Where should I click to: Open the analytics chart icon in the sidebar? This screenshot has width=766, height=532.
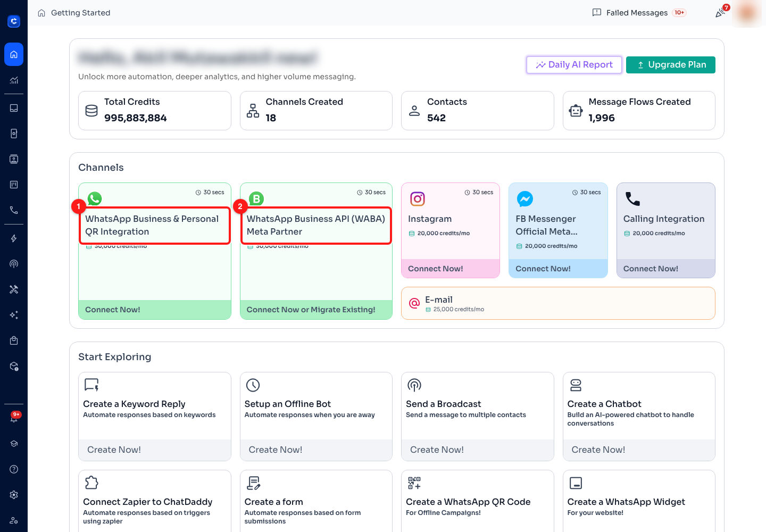coord(14,80)
